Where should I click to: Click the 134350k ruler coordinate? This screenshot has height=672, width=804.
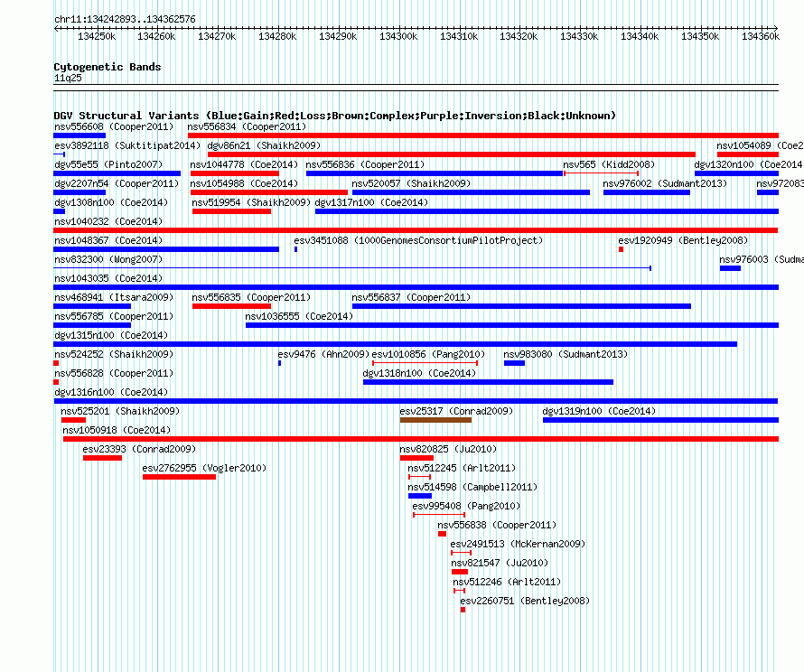(x=700, y=36)
